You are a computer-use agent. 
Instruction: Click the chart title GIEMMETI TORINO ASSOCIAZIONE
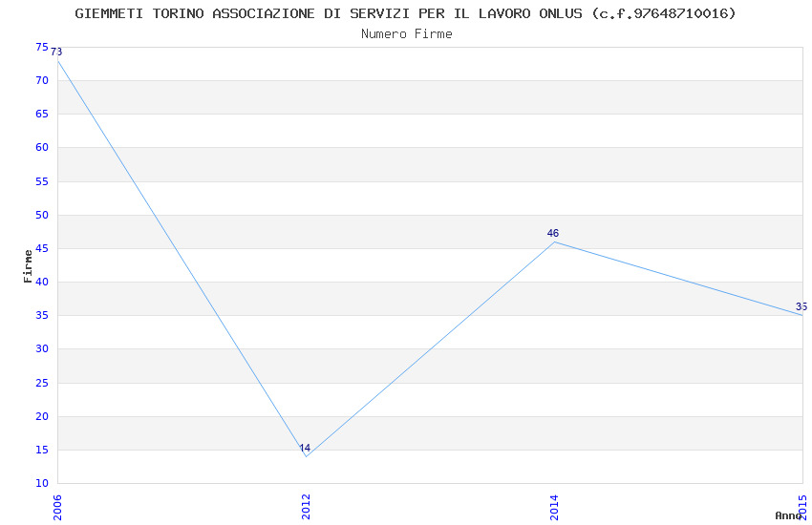(405, 13)
